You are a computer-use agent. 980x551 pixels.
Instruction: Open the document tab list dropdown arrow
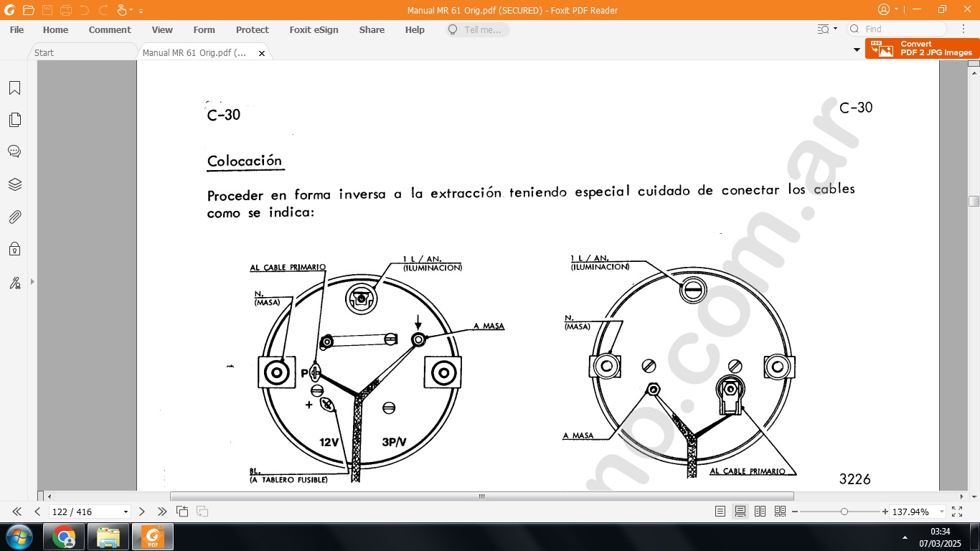pos(857,50)
